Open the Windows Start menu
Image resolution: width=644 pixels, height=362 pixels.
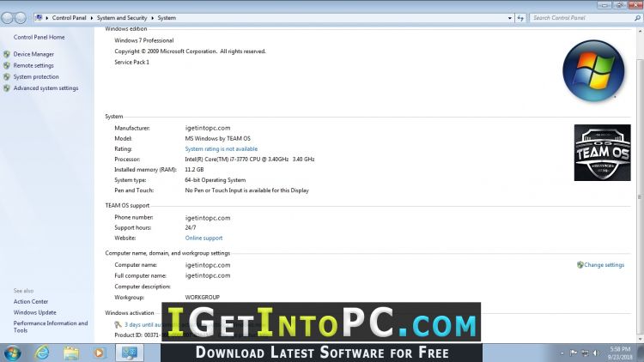pos(12,353)
